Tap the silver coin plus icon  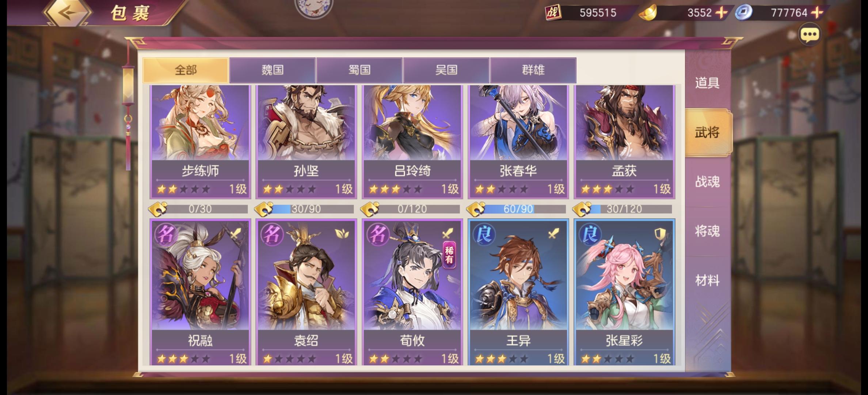click(x=817, y=13)
